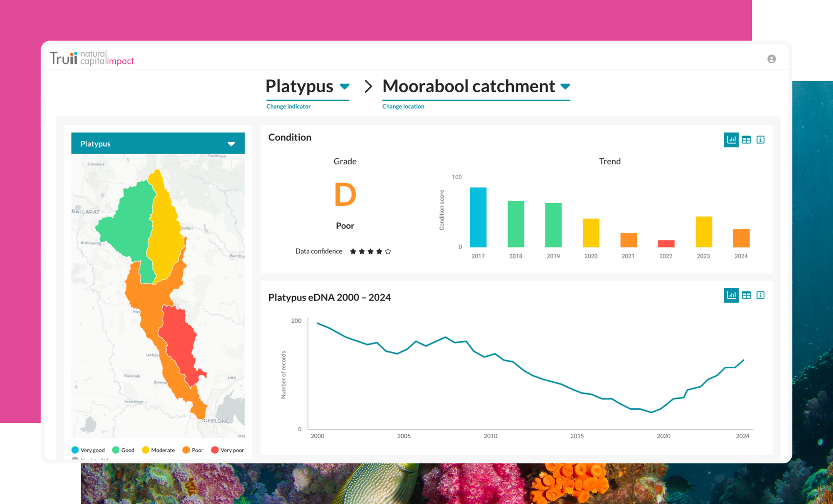
Task: Click the 2010 tick label on eDNA chart
Action: click(x=490, y=436)
